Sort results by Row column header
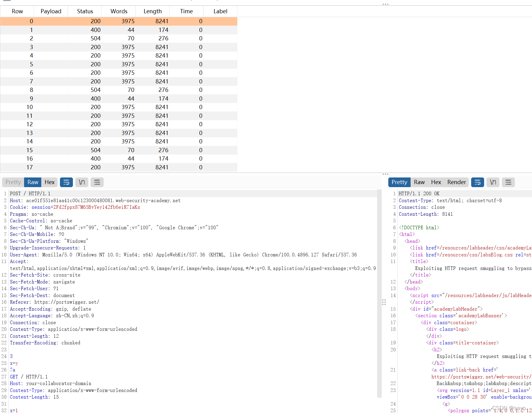This screenshot has height=414, width=532. [x=17, y=11]
